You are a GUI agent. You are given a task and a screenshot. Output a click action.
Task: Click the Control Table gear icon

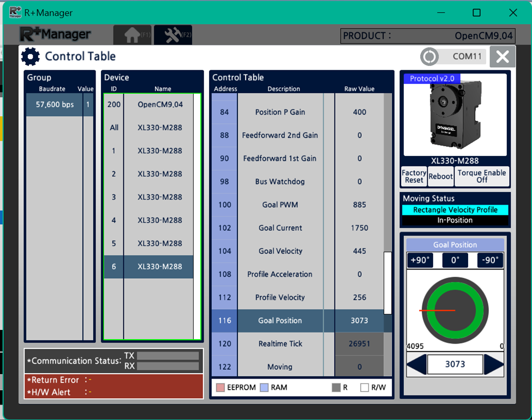[x=31, y=56]
